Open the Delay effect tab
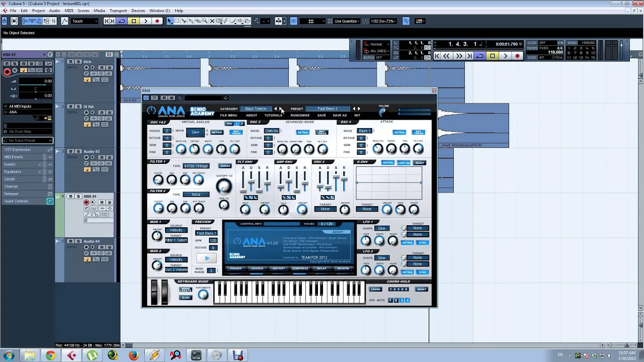The height and width of the screenshot is (362, 644). pyautogui.click(x=321, y=268)
